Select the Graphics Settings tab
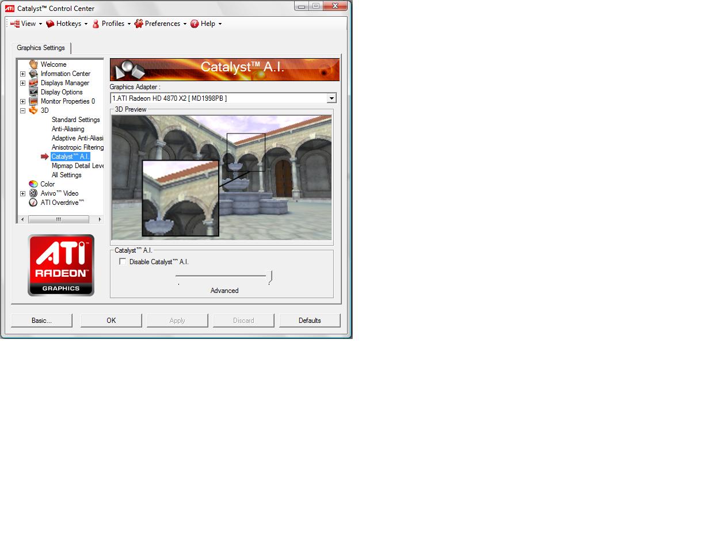This screenshot has height=560, width=728. click(41, 48)
